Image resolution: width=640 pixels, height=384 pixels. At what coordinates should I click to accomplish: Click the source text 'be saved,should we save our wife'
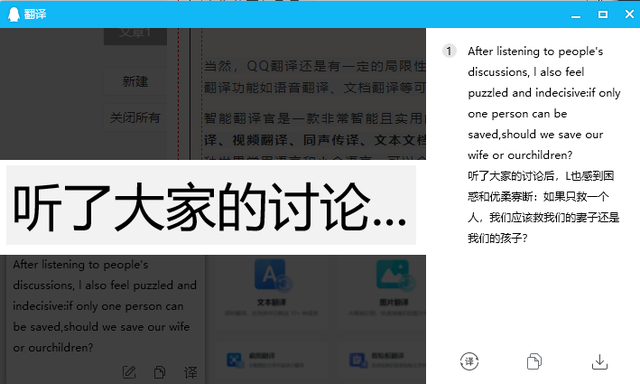pyautogui.click(x=101, y=326)
